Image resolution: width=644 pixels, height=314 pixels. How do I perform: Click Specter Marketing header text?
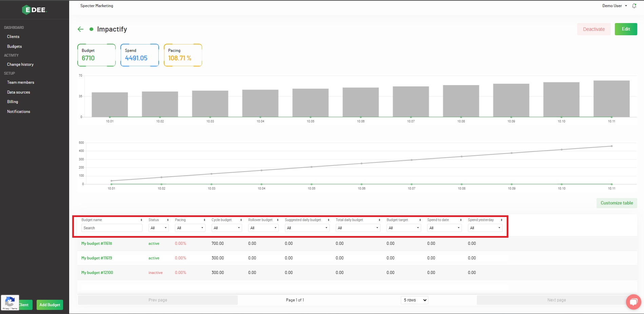click(x=97, y=6)
